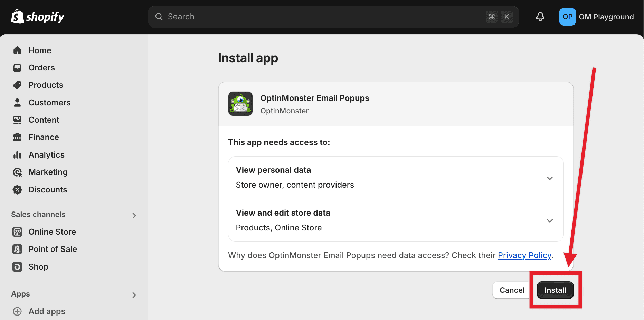Screen dimensions: 644x320
Task: Click the Discounts badge icon
Action: 17,189
